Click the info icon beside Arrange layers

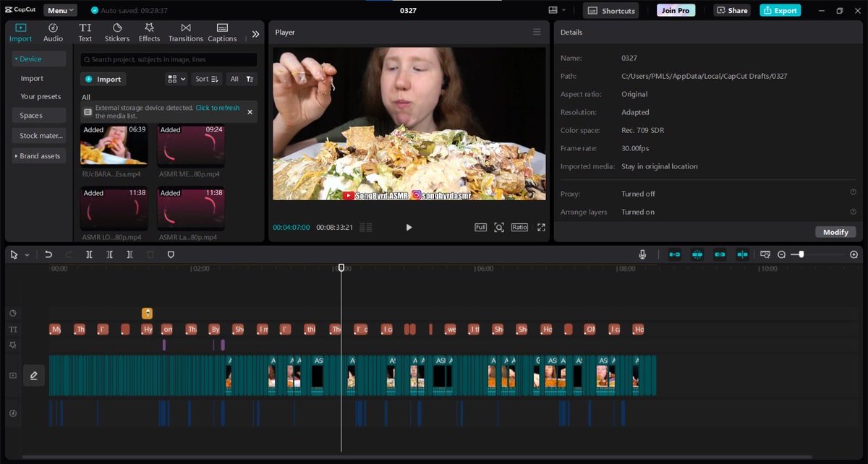tap(854, 212)
